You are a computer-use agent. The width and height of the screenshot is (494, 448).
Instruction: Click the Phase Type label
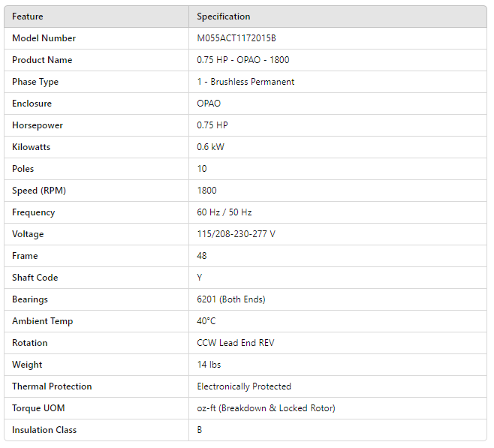[x=35, y=82]
